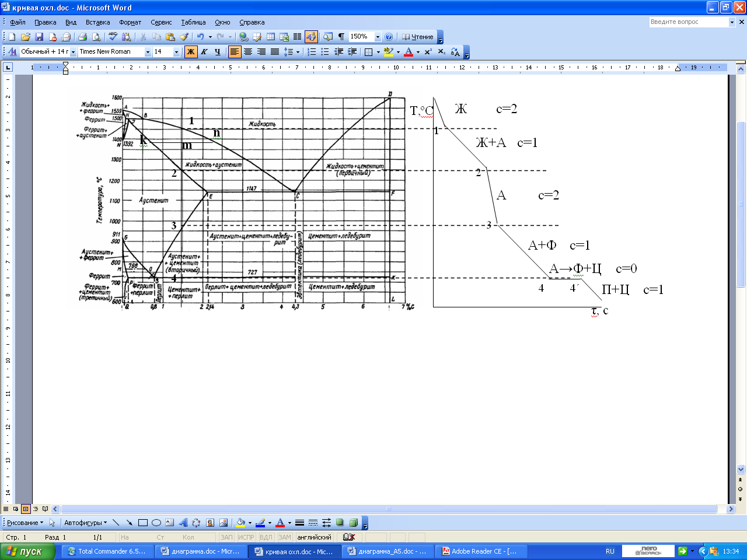Insert an Excel worksheet
Image resolution: width=747 pixels, height=560 pixels.
click(284, 37)
